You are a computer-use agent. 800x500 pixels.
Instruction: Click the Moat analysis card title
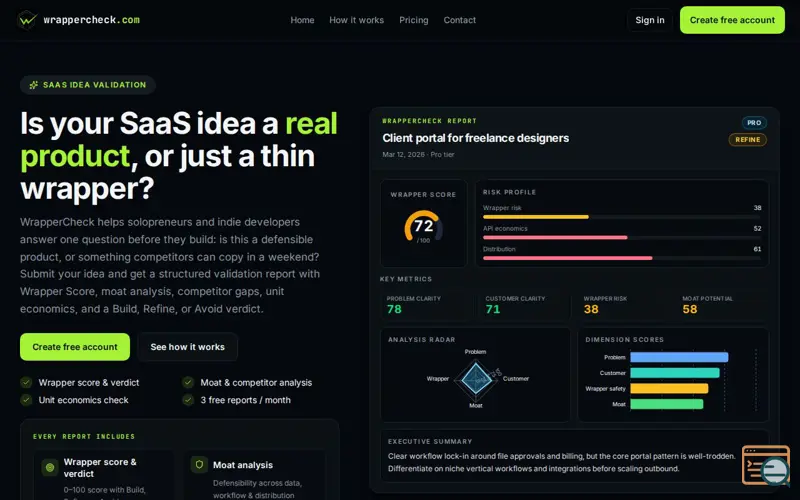tap(243, 465)
